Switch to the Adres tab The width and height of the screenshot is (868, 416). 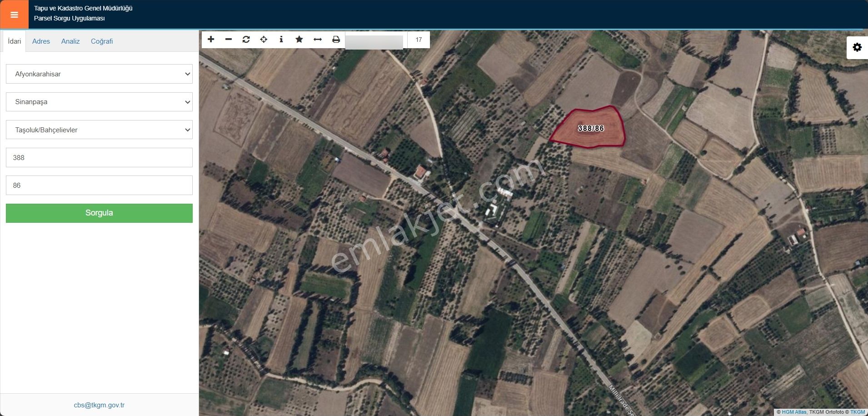pyautogui.click(x=41, y=41)
